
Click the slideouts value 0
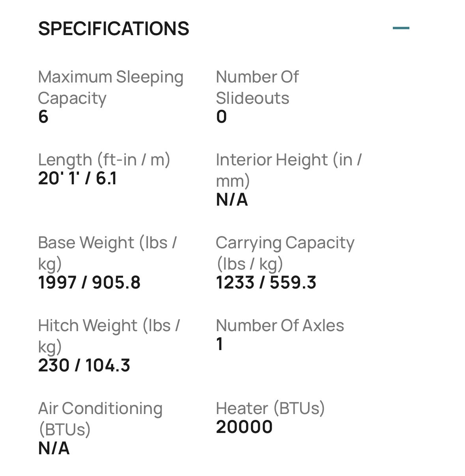pyautogui.click(x=221, y=117)
